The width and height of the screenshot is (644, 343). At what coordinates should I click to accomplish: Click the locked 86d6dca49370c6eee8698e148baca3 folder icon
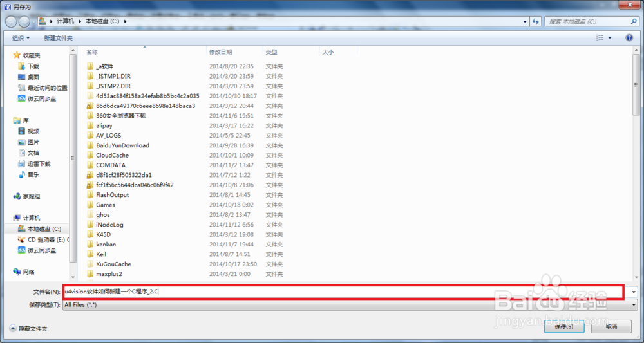click(x=90, y=106)
